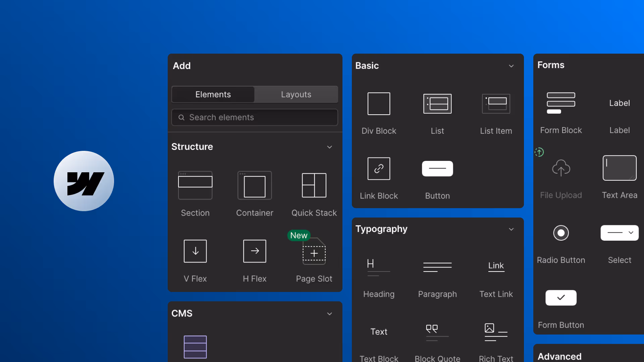Viewport: 644px width, 362px height.
Task: Click the Select dropdown element
Action: pos(619,233)
